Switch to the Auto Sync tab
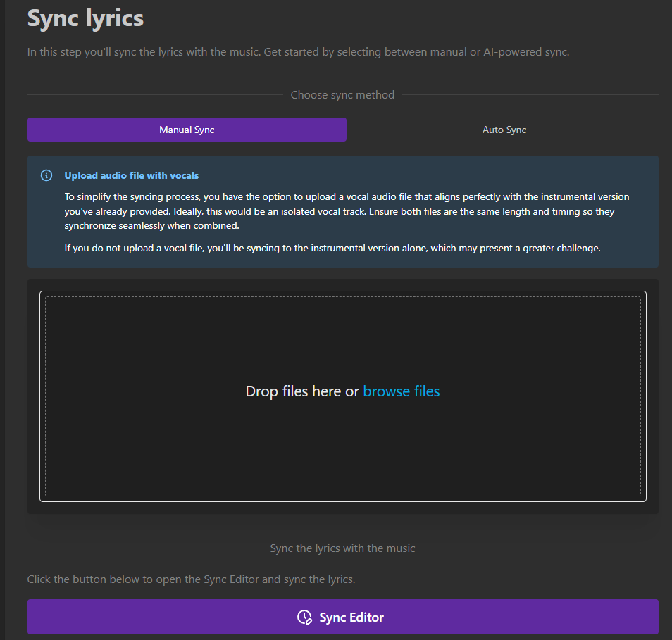This screenshot has height=640, width=672. pos(504,130)
